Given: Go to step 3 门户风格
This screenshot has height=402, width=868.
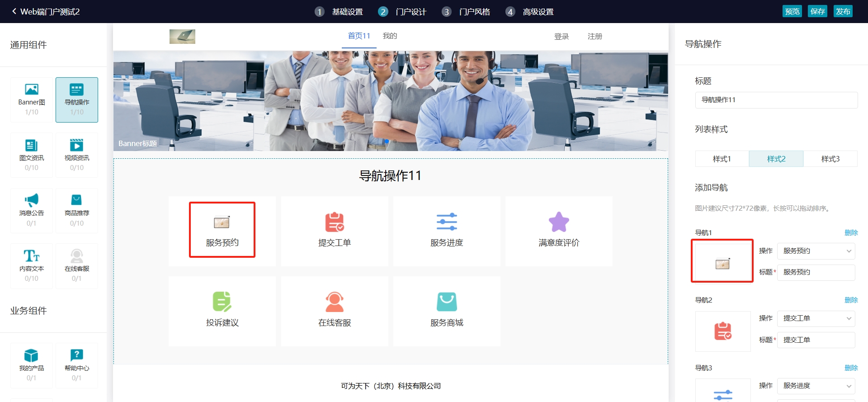Looking at the screenshot, I should coord(466,12).
